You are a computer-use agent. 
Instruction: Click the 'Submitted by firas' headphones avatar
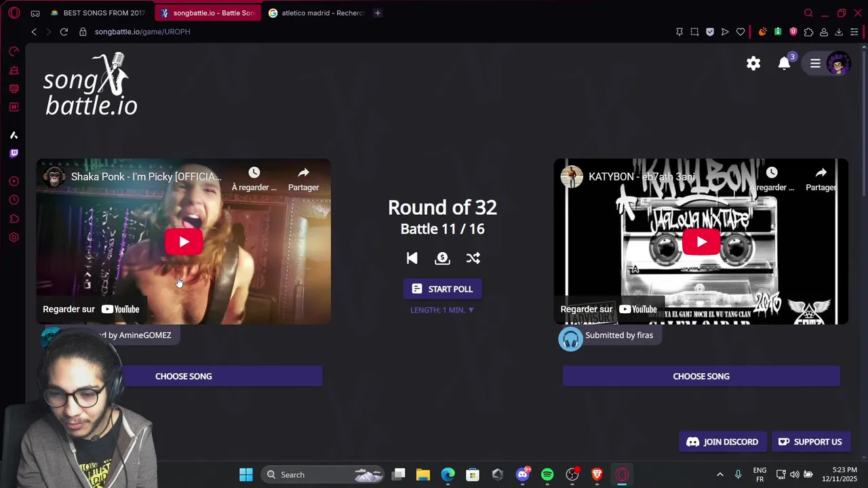click(x=570, y=339)
